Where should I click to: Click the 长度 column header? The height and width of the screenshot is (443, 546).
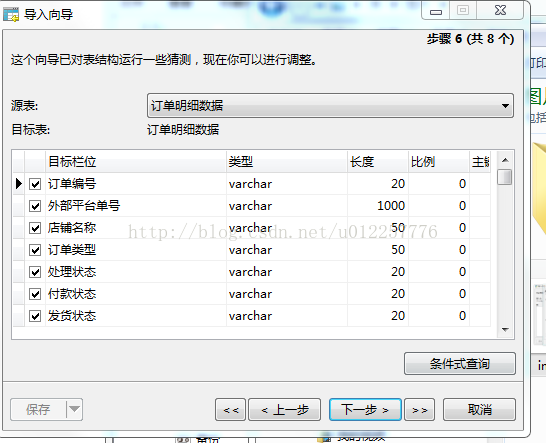coord(378,162)
